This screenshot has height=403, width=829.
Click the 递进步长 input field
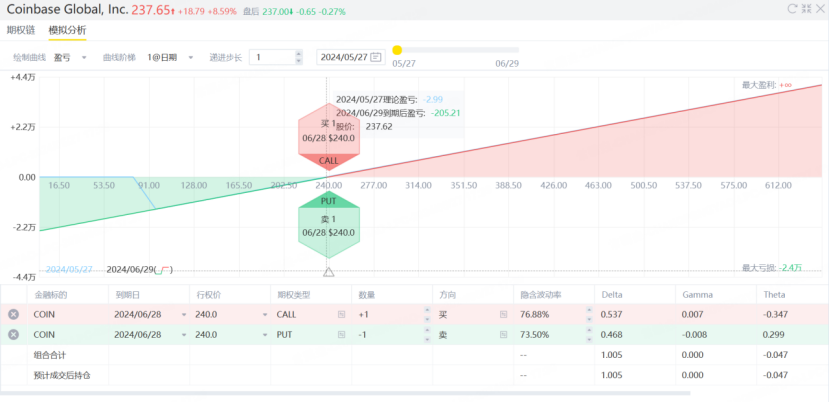coord(275,57)
